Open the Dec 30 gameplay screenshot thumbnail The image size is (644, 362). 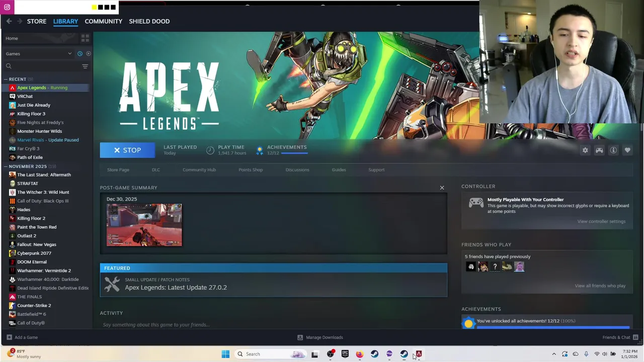144,225
